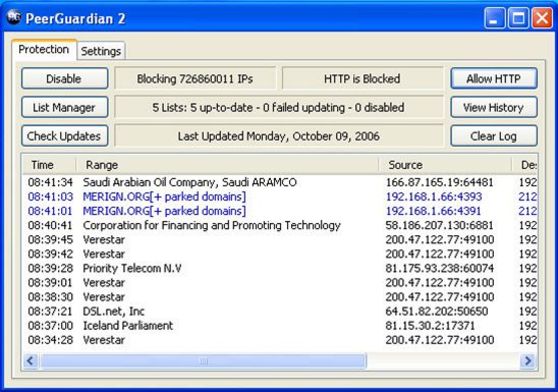The height and width of the screenshot is (392, 558).
Task: Select the MERIGN.ORG row at 08:41:01
Action: pos(280,211)
